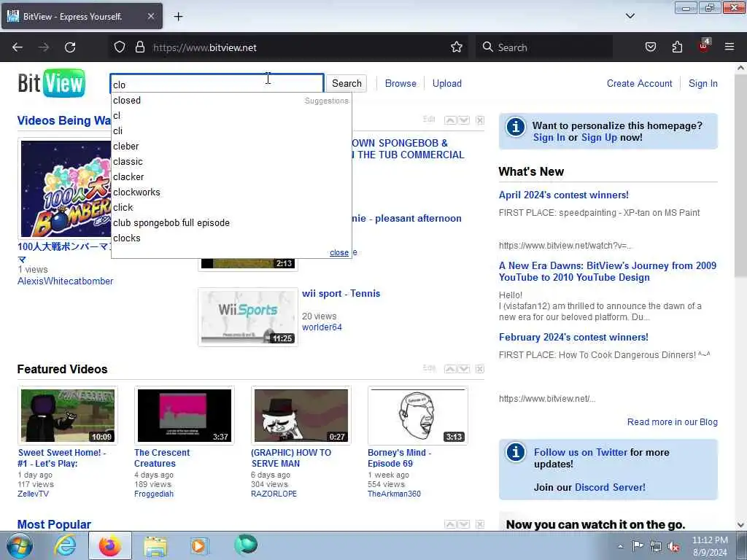Click the BitView search input field
The height and width of the screenshot is (560, 747).
click(x=217, y=84)
